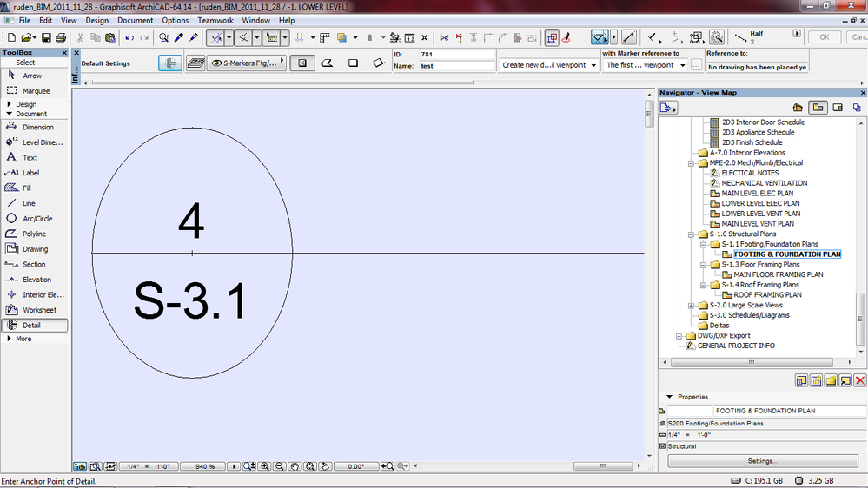
Task: Toggle the boxed-X marker geometry method
Action: coord(301,63)
